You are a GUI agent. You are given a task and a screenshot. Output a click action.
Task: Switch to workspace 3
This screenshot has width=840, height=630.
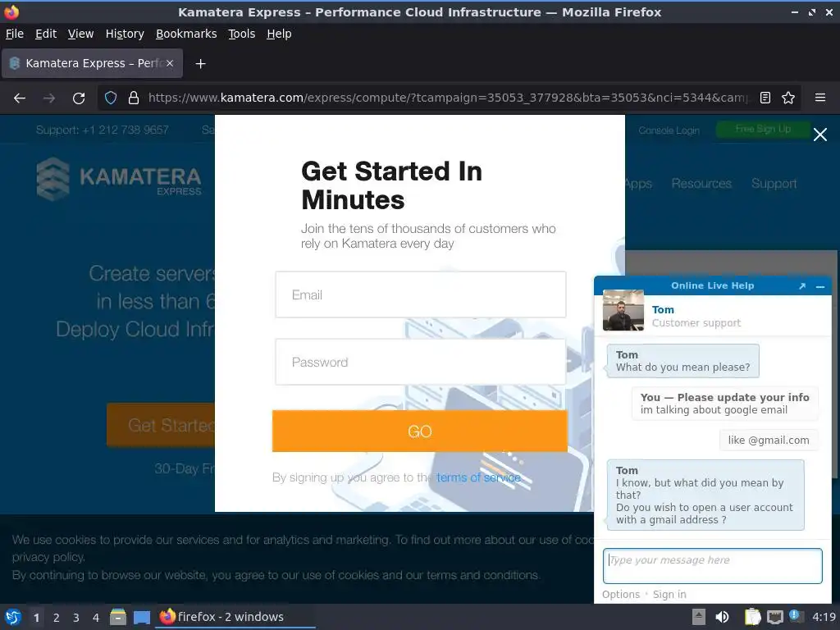(76, 618)
